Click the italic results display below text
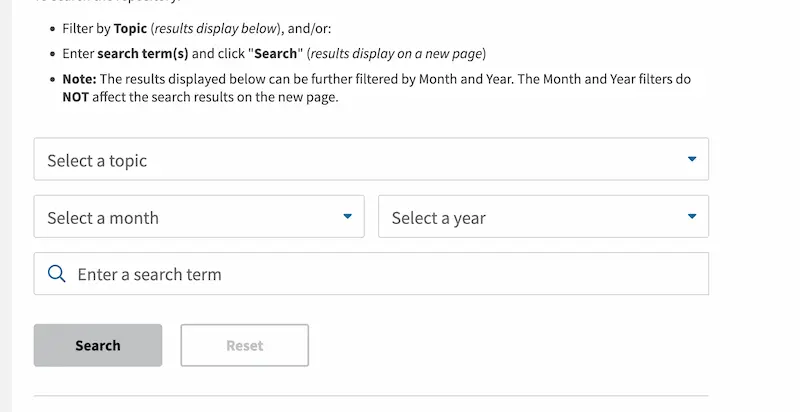 pyautogui.click(x=216, y=29)
